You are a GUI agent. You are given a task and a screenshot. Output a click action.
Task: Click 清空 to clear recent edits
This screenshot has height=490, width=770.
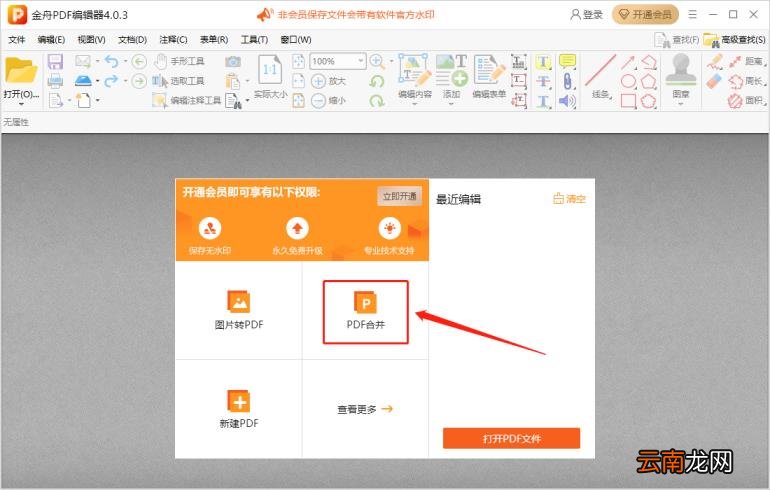[x=570, y=199]
